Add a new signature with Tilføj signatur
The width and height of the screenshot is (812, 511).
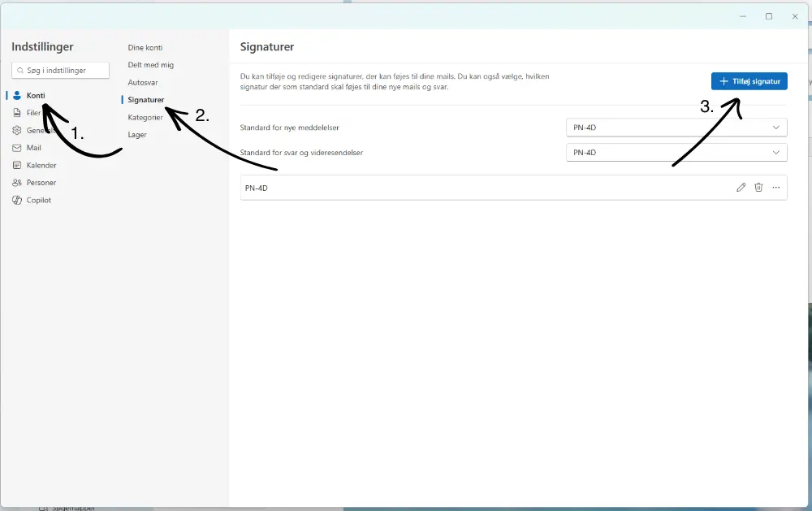(749, 81)
